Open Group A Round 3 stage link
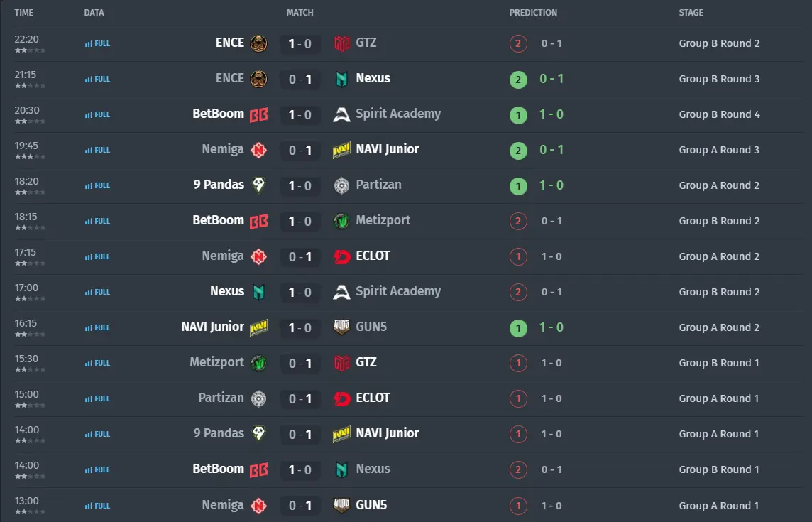The image size is (812, 522). 719,151
